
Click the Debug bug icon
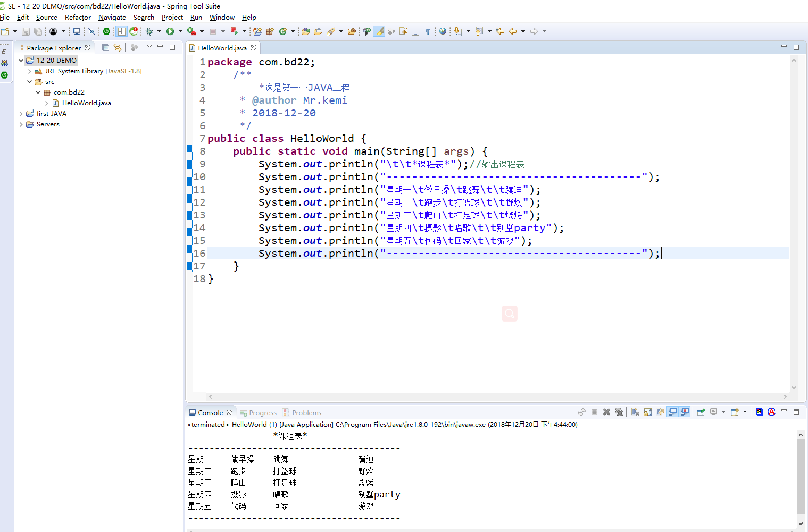[x=149, y=31]
